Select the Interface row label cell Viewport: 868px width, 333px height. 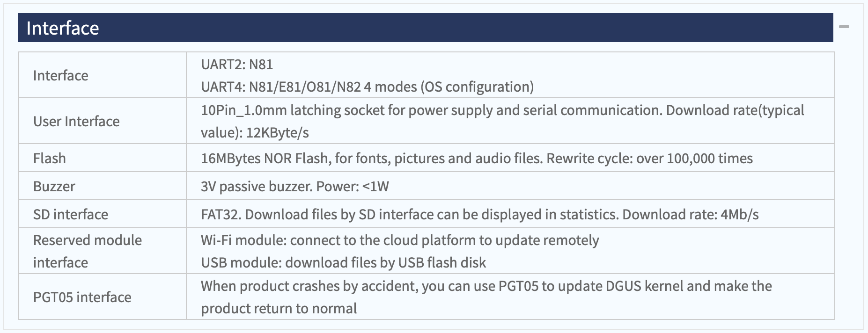click(x=103, y=75)
